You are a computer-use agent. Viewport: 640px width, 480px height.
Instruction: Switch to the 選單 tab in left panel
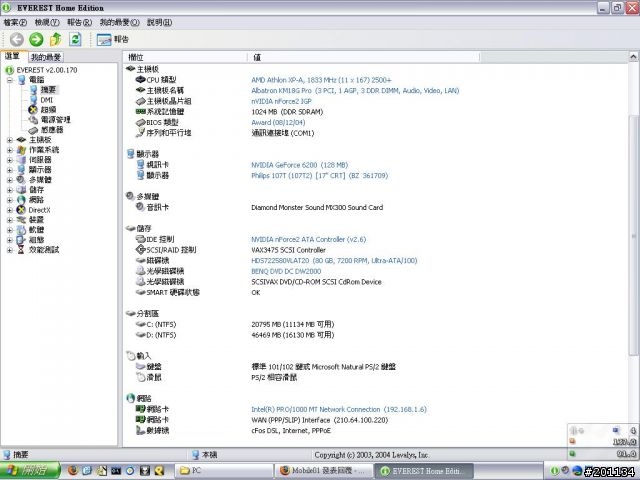[12, 56]
